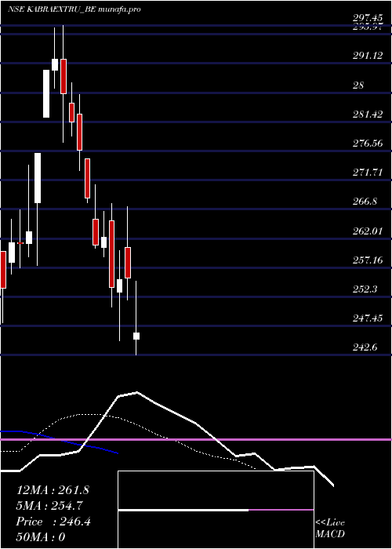This screenshot has height=549, width=392.
Task: Click the '12MA : 261.8' readout
Action: (53, 490)
